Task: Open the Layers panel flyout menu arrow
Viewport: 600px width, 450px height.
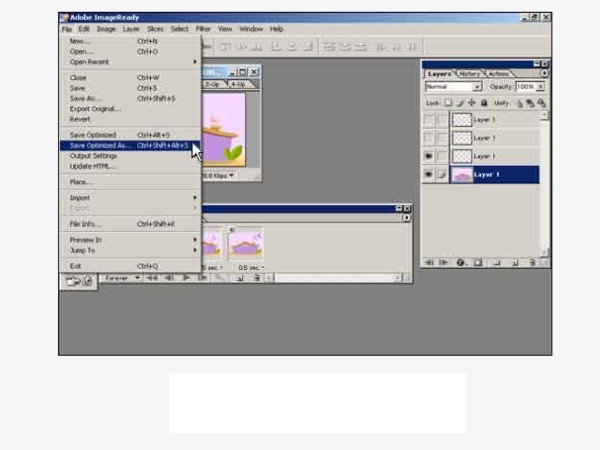Action: pyautogui.click(x=544, y=73)
